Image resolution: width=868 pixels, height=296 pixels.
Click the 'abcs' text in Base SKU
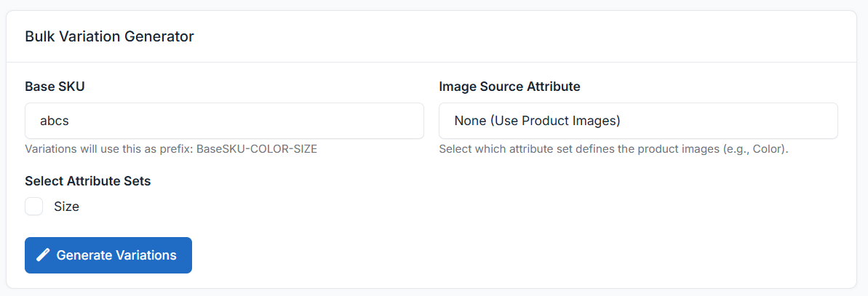click(55, 121)
